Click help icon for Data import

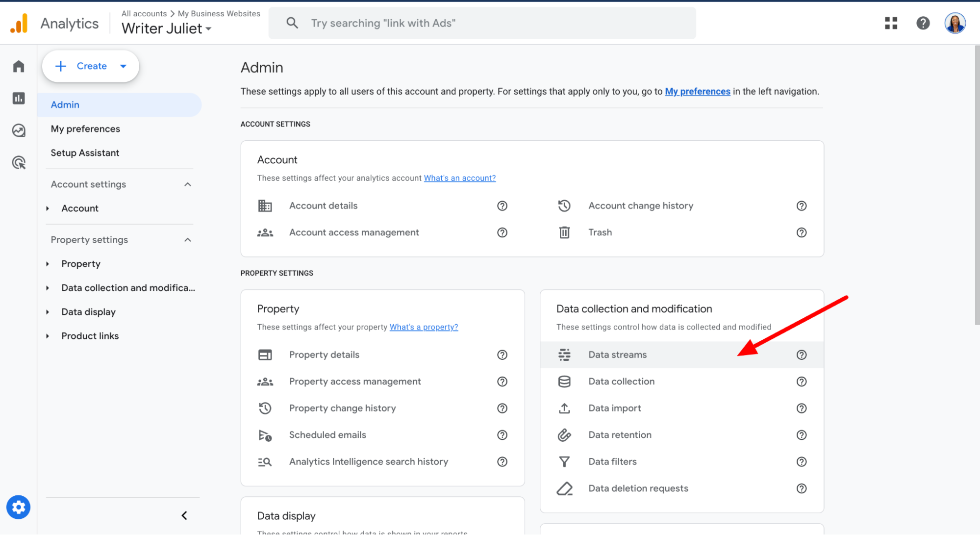tap(802, 408)
